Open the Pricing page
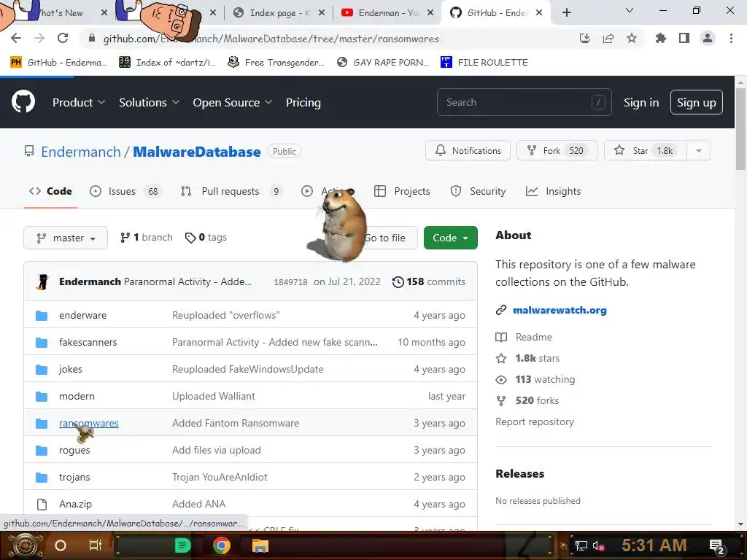747x560 pixels. point(303,102)
